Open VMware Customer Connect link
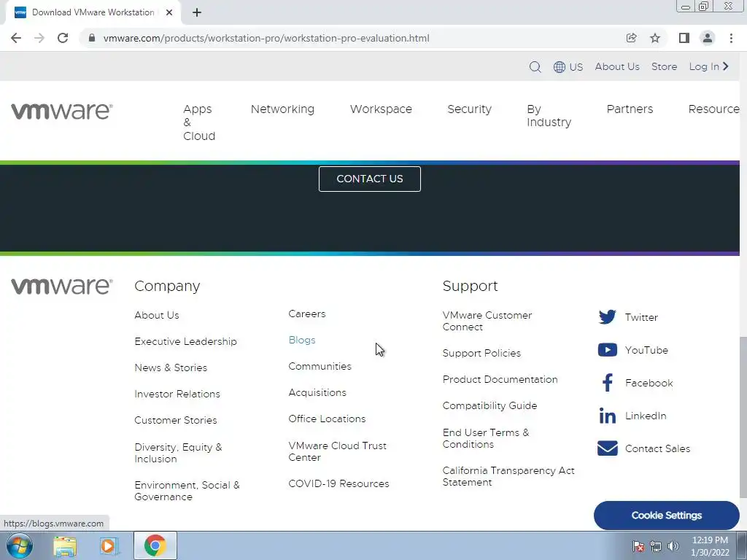This screenshot has width=747, height=560. [487, 321]
